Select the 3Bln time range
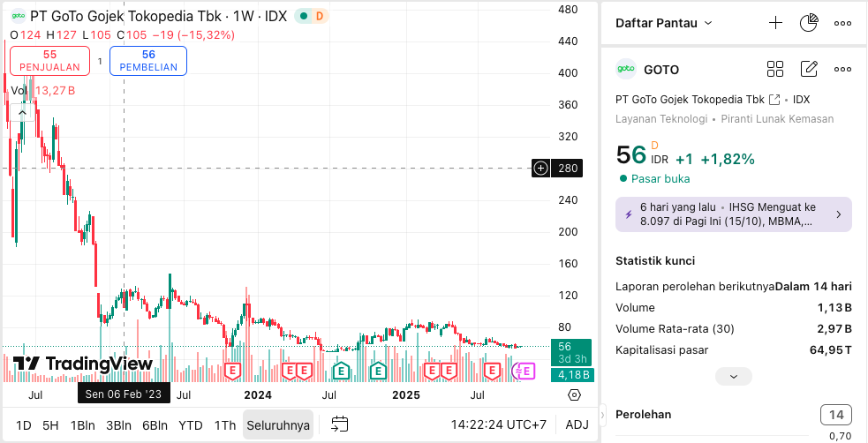 point(119,425)
